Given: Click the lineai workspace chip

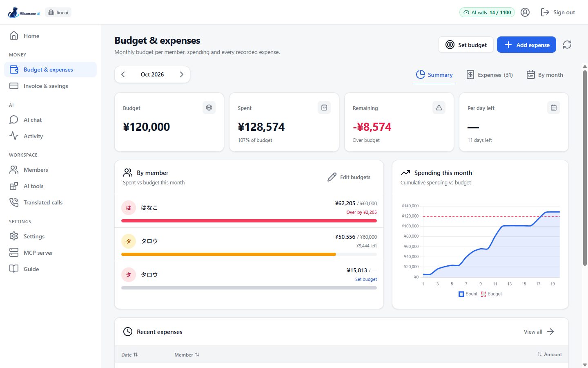Looking at the screenshot, I should pyautogui.click(x=58, y=12).
